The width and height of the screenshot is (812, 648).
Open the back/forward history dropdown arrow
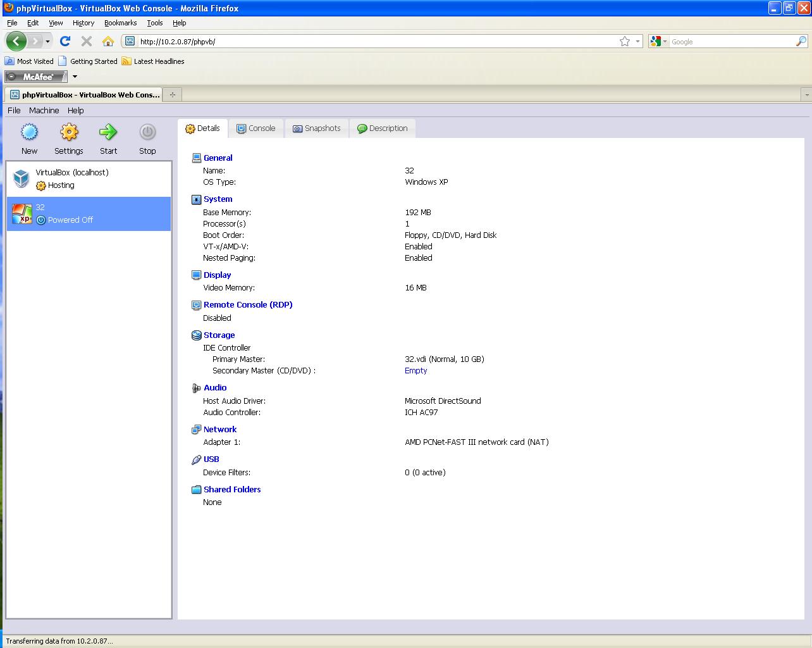pyautogui.click(x=47, y=41)
